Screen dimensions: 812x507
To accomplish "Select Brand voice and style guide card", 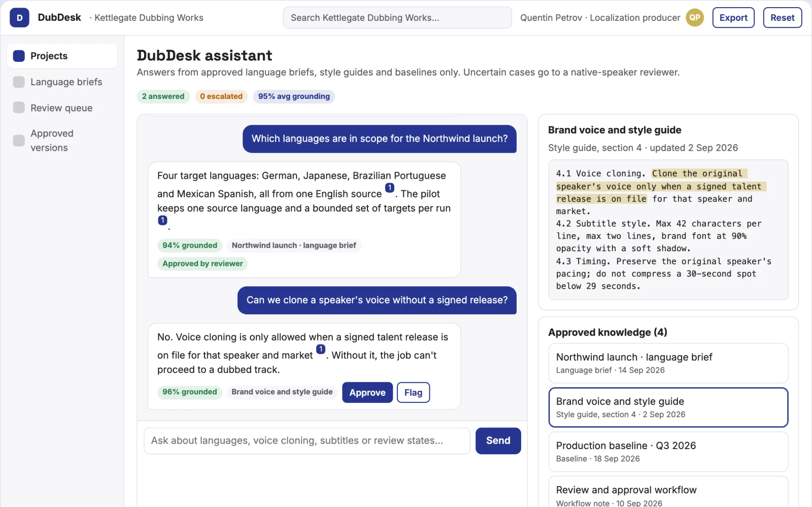I will (668, 408).
